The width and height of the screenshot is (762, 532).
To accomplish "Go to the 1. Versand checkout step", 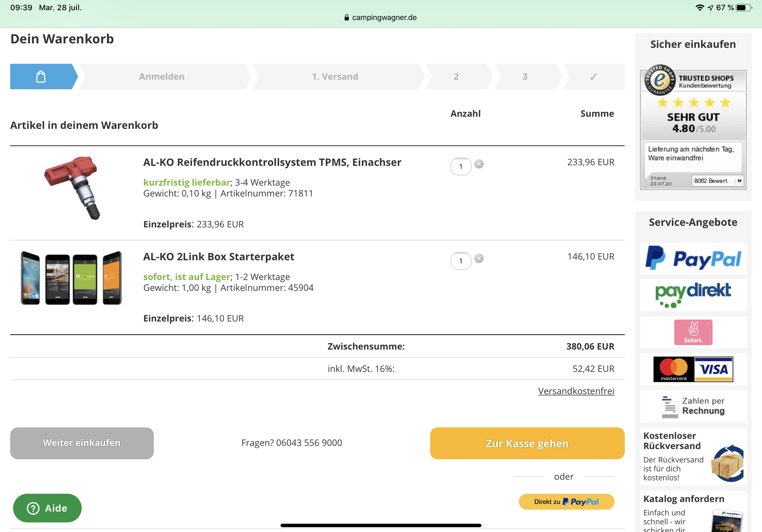I will coord(335,77).
